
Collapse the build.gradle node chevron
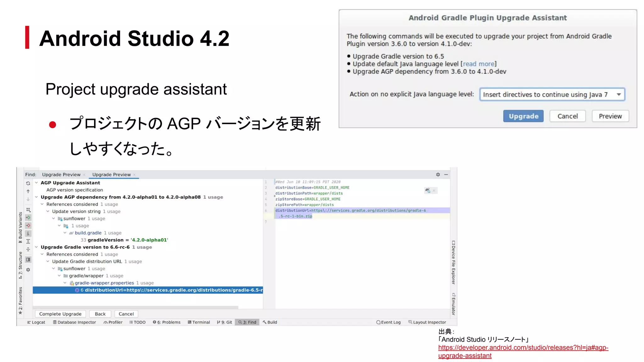[x=65, y=233]
